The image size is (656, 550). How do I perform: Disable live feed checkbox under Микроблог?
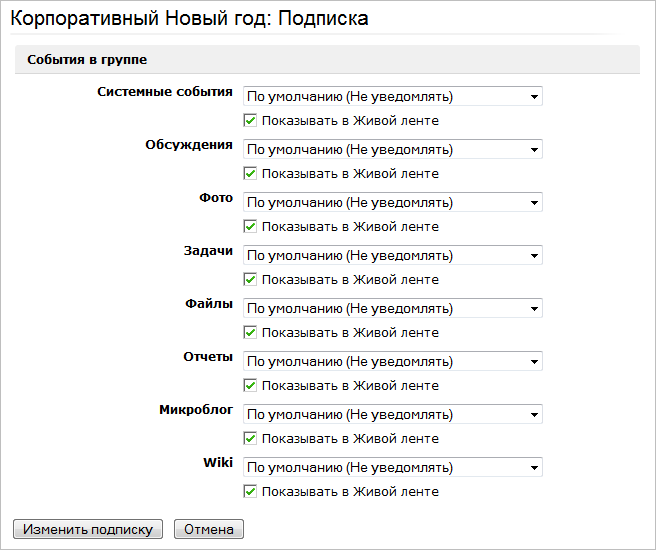251,439
